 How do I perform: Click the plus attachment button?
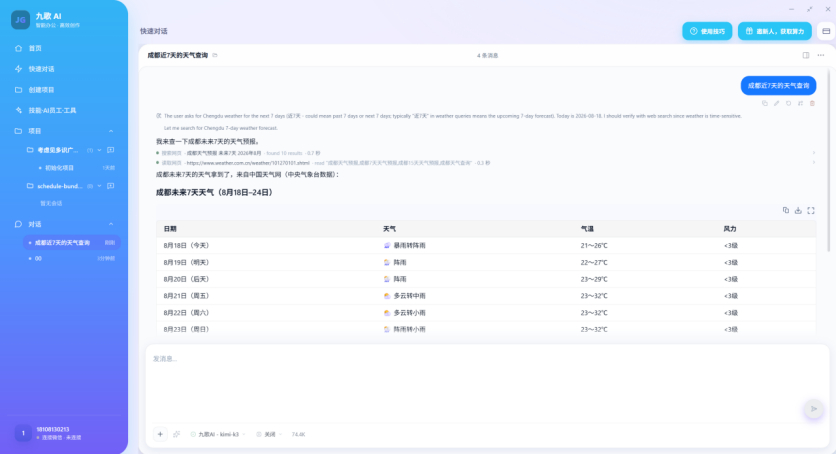coord(160,434)
